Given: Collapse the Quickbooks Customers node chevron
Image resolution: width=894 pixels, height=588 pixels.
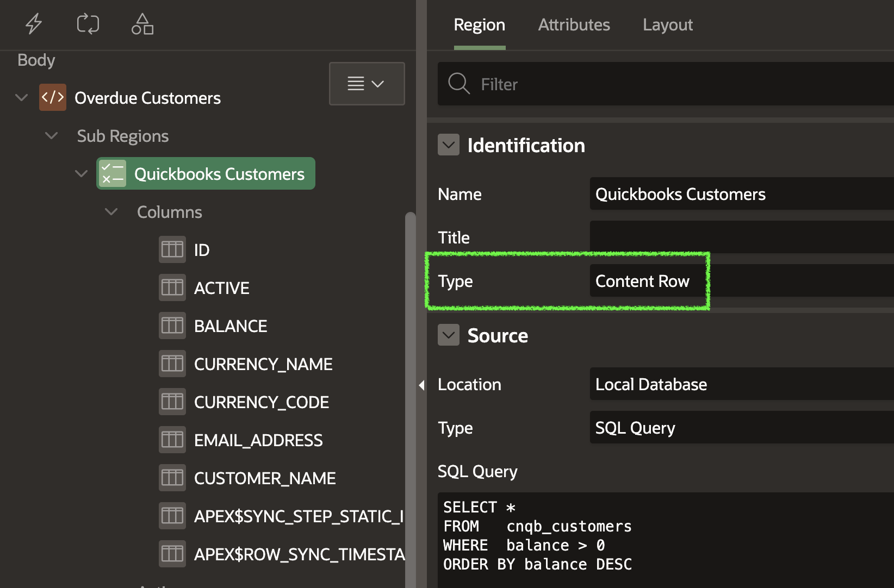Looking at the screenshot, I should pos(82,174).
